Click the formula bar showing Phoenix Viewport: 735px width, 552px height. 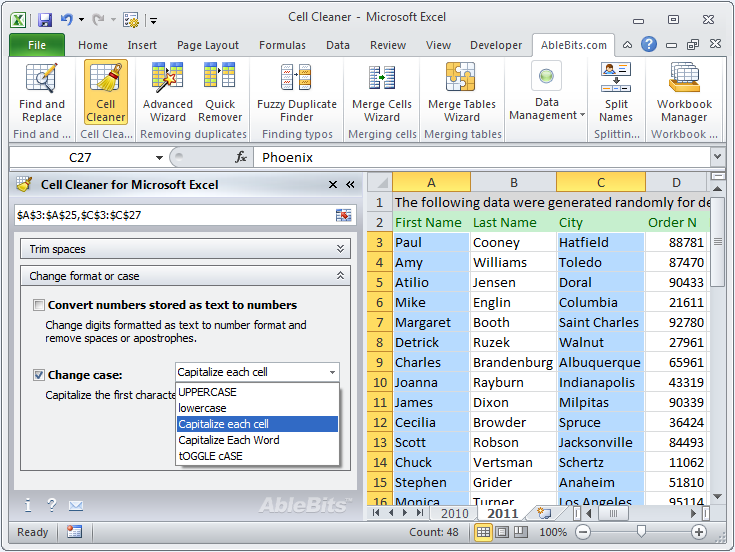click(x=482, y=157)
